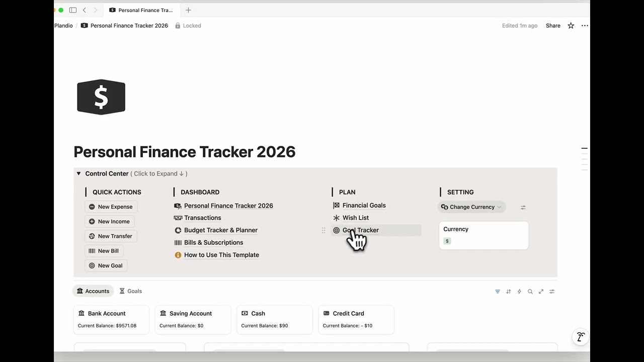
Task: Click the lightning automation icon
Action: 519,292
